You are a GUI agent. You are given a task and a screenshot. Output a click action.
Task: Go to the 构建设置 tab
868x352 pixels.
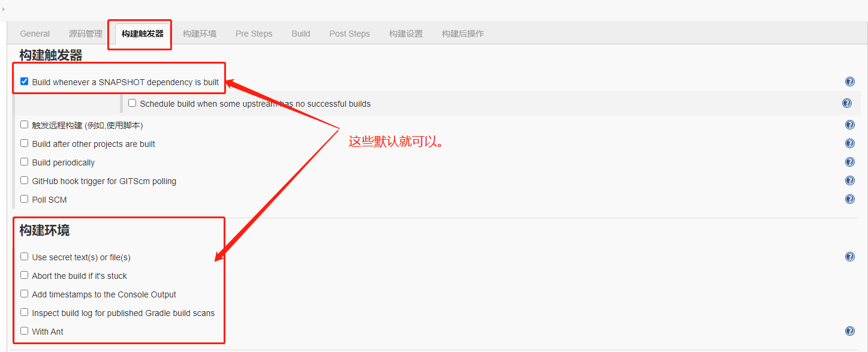[406, 34]
